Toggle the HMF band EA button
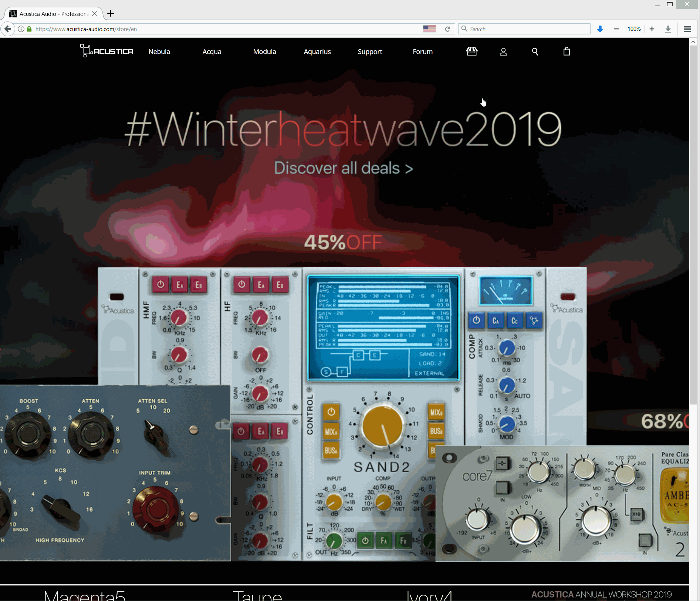This screenshot has width=700, height=601. 180,285
